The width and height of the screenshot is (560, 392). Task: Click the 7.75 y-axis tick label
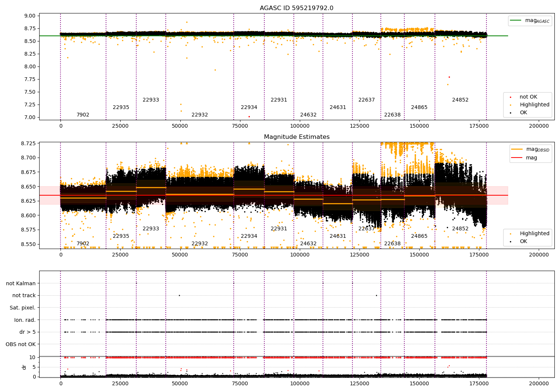[30, 80]
